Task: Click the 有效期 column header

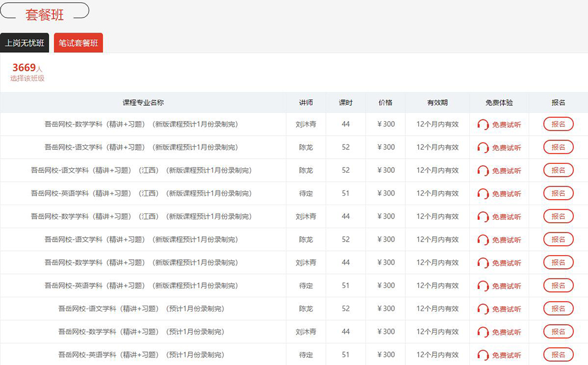Action: click(x=437, y=103)
